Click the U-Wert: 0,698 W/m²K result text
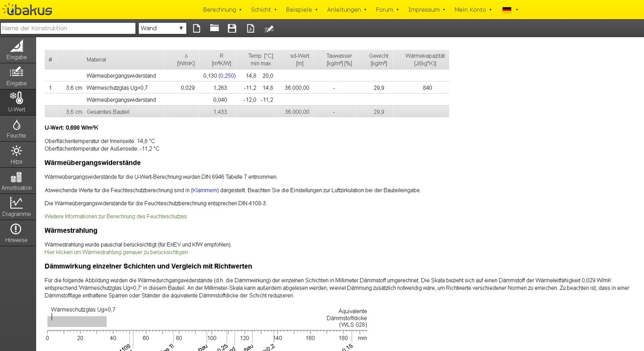 point(71,128)
